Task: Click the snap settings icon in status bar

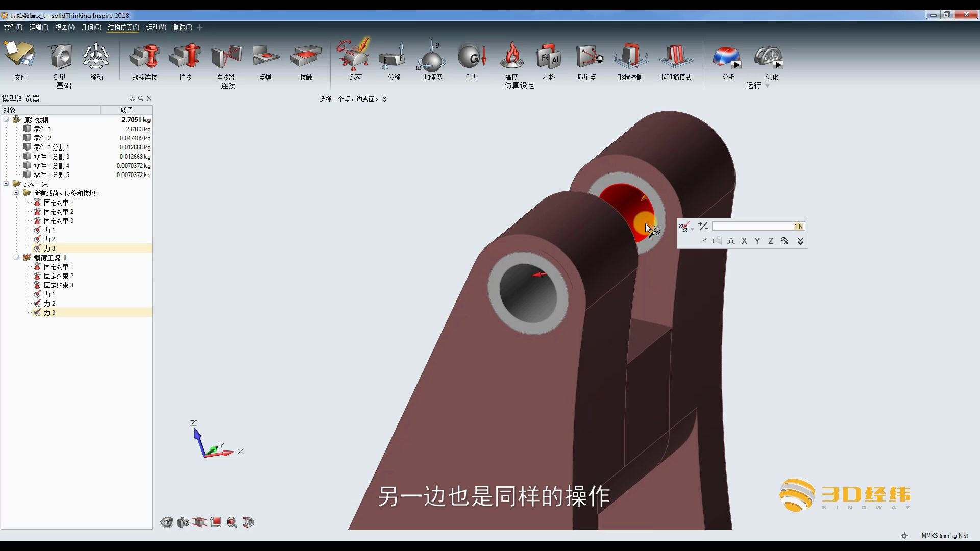Action: point(904,536)
